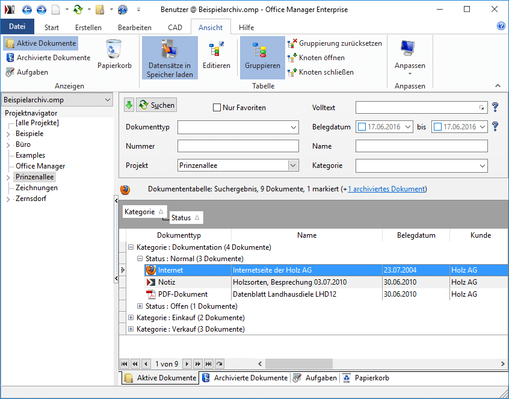509x399 pixels.
Task: Expand the Zernsdorf project node
Action: coord(8,199)
